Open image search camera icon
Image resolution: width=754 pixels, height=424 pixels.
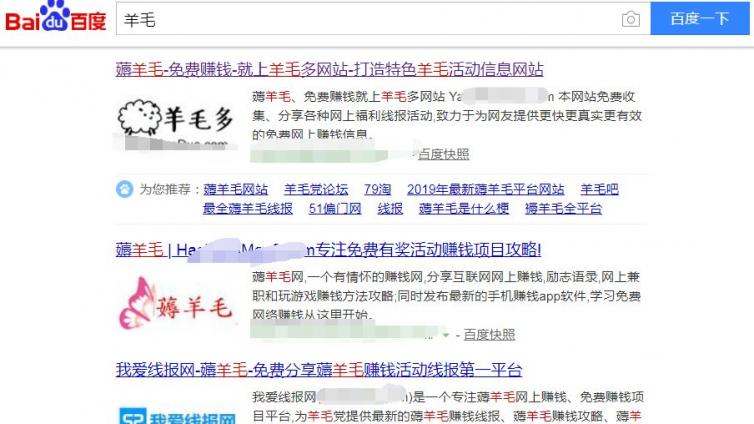pyautogui.click(x=630, y=19)
